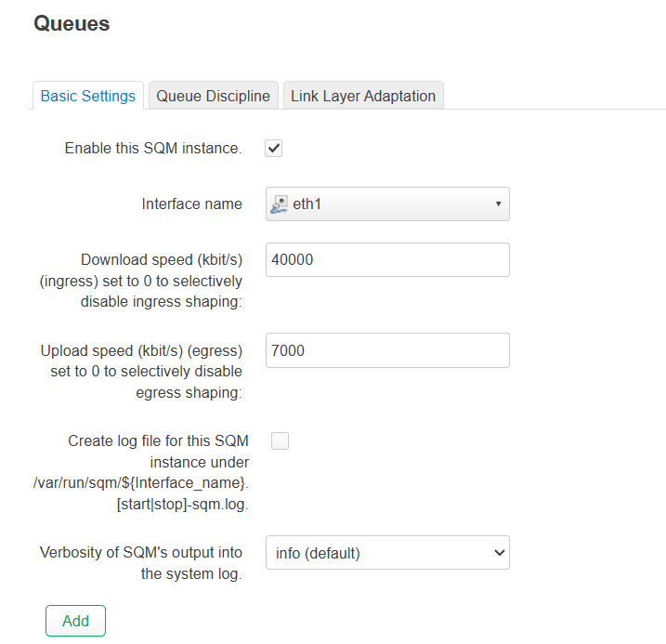Select the Basic Settings tab
The image size is (666, 644).
tap(88, 96)
